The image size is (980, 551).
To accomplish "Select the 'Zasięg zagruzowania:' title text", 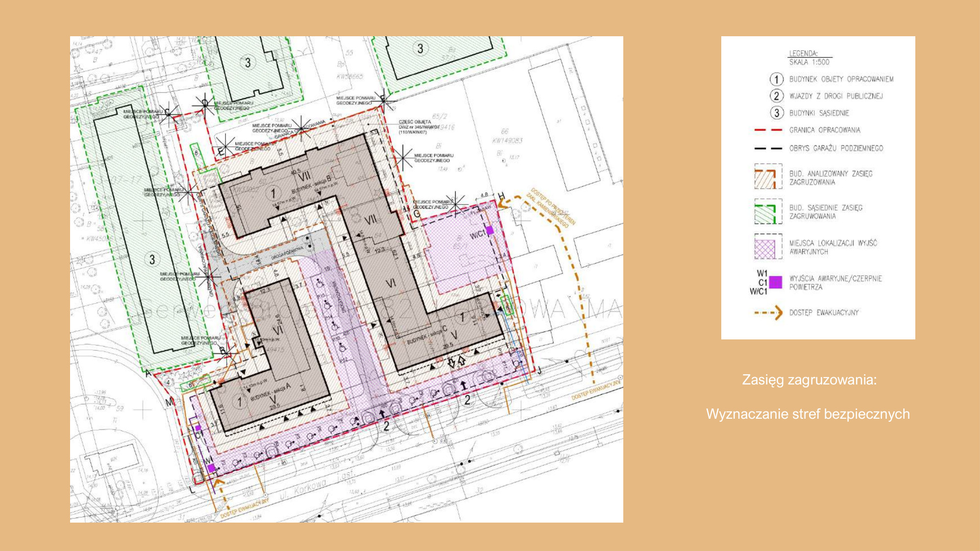I will click(x=809, y=380).
